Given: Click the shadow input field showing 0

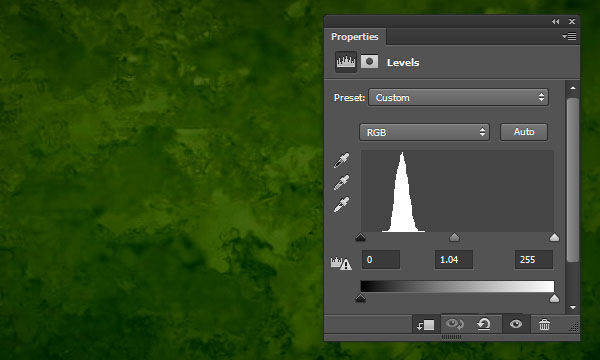Looking at the screenshot, I should pos(381,260).
